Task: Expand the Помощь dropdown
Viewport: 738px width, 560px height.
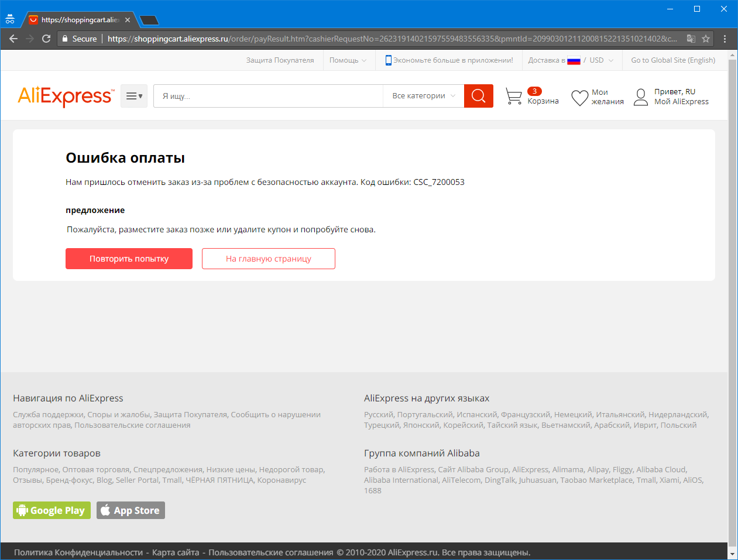Action: 348,60
